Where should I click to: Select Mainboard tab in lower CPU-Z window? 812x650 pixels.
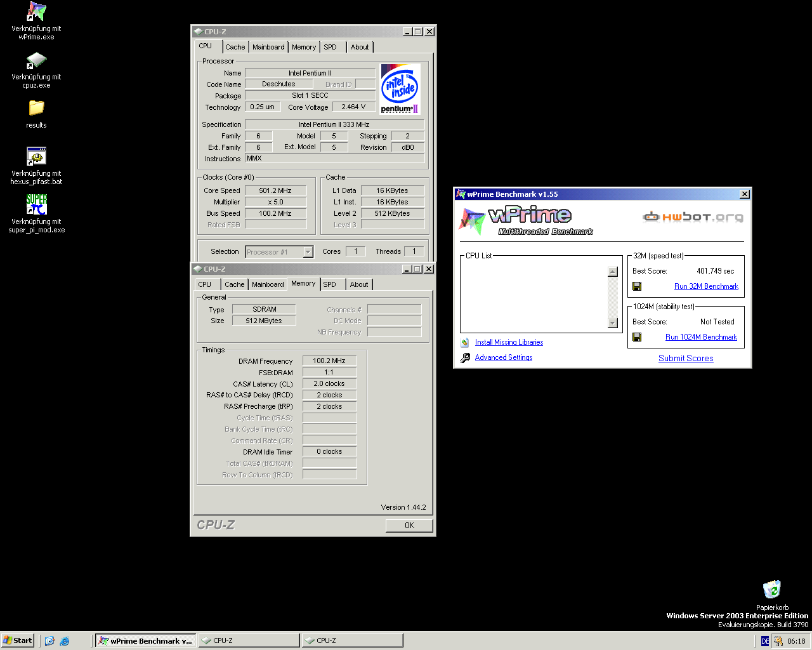pyautogui.click(x=268, y=284)
